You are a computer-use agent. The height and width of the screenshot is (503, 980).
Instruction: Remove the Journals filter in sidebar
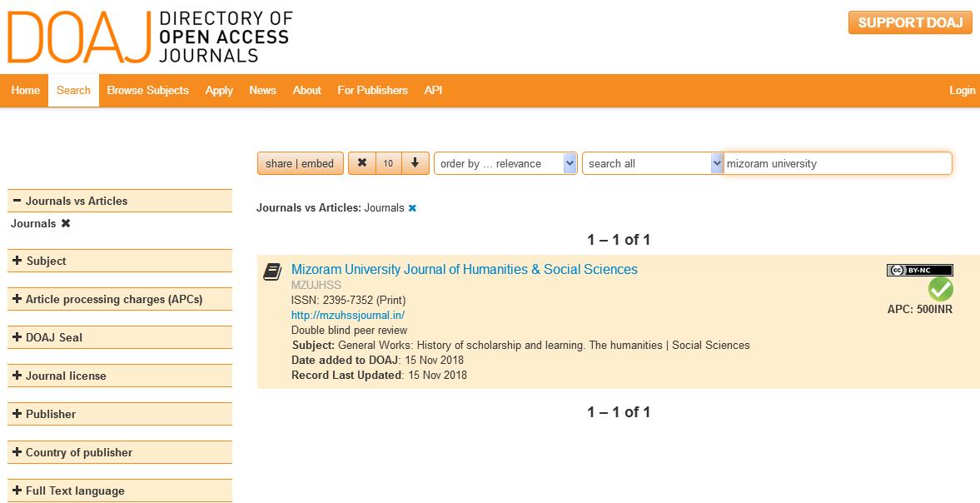(66, 223)
